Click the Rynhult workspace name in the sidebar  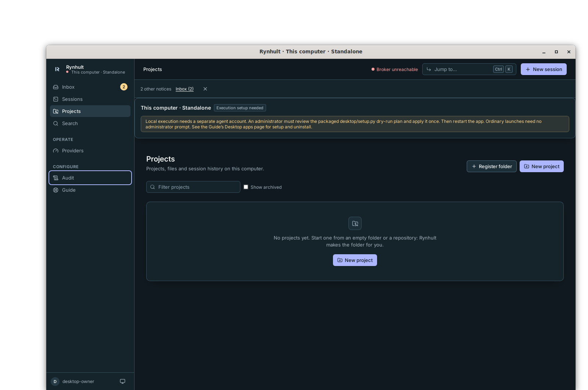pos(75,67)
